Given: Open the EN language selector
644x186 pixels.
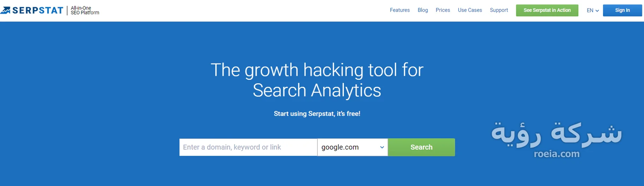Looking at the screenshot, I should click(x=593, y=11).
